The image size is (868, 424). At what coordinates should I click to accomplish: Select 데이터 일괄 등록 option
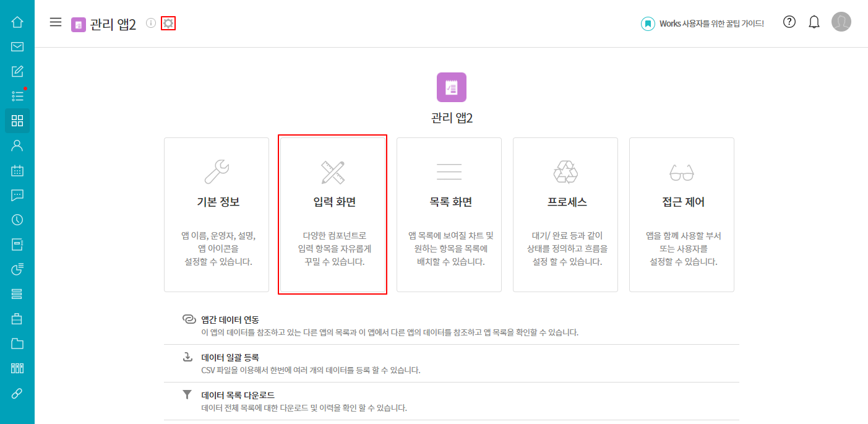click(x=230, y=358)
